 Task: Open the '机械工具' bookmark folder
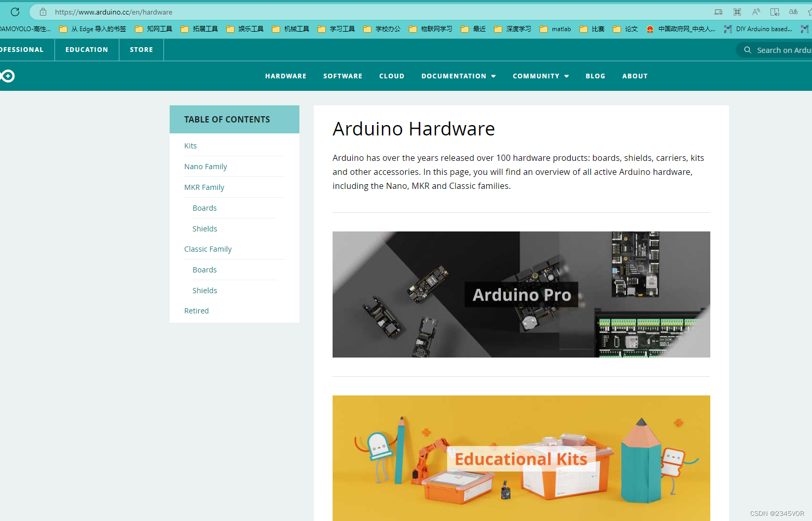291,29
